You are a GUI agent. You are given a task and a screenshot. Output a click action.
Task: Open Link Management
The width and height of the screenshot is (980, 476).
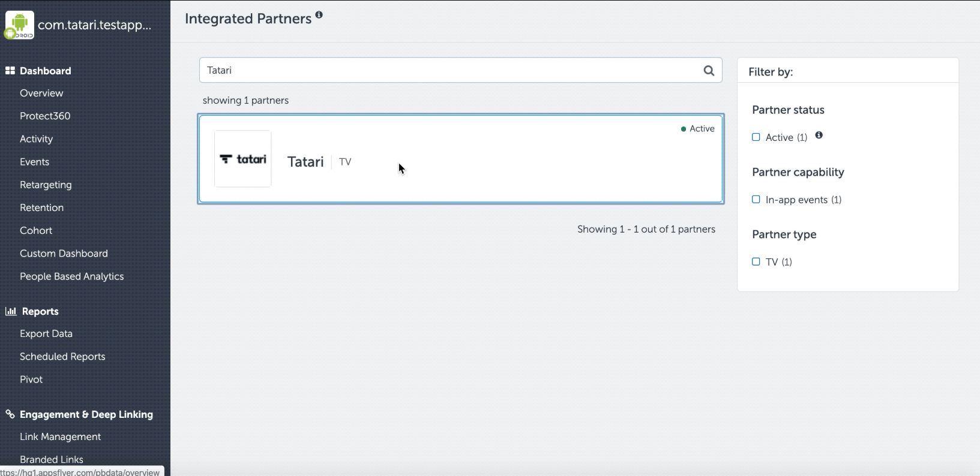[60, 437]
